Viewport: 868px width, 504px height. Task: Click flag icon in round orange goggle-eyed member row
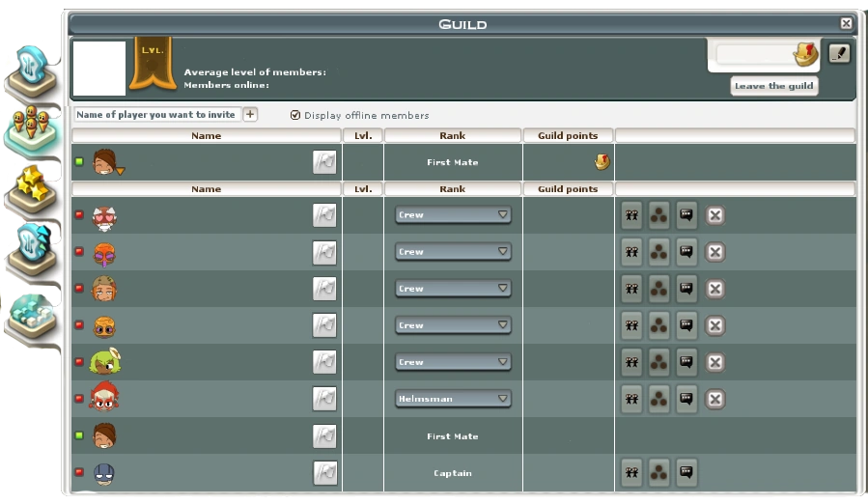pos(324,325)
